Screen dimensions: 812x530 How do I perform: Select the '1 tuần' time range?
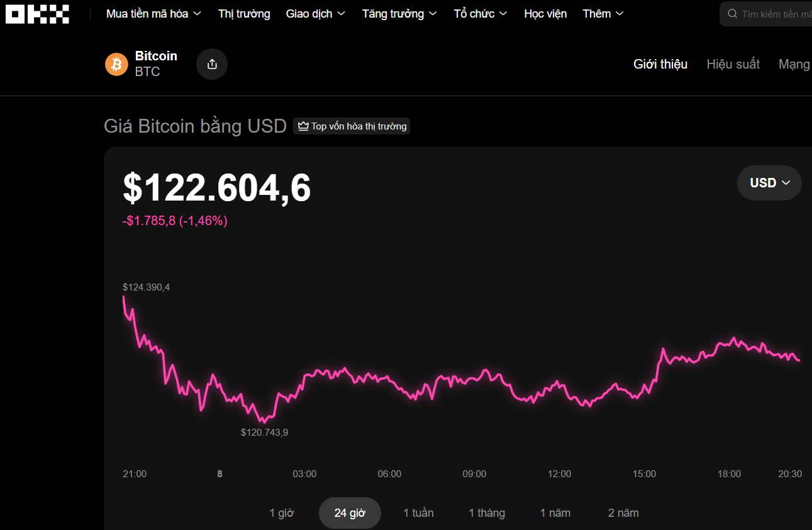[418, 512]
